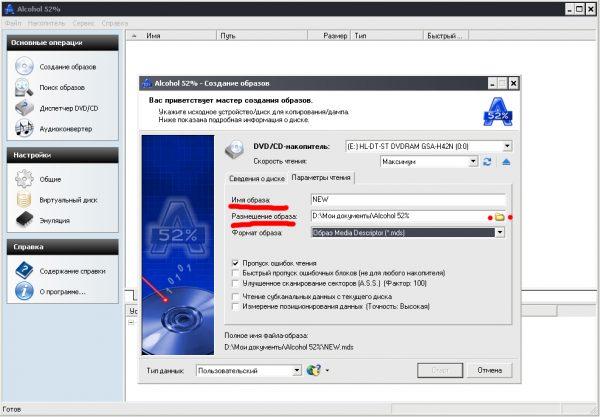Image resolution: width=600 pixels, height=417 pixels.
Task: Click the Имя образа field containing NEW
Action: (408, 199)
